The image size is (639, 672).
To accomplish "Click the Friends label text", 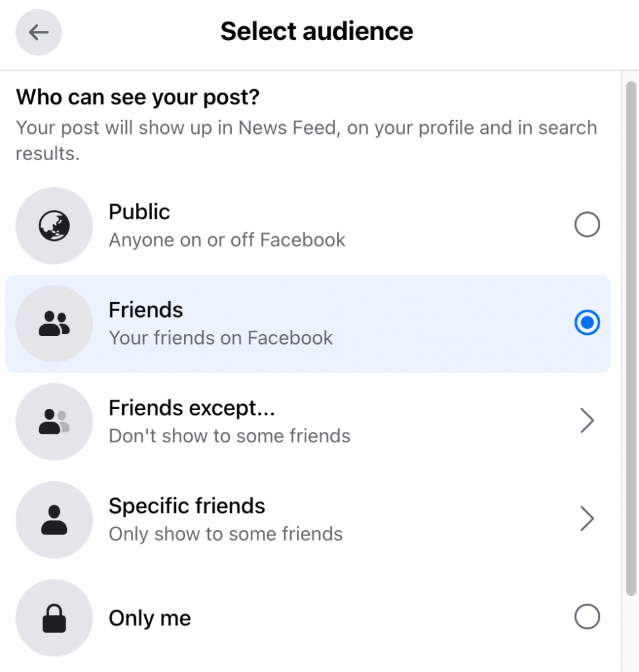I will (x=146, y=310).
